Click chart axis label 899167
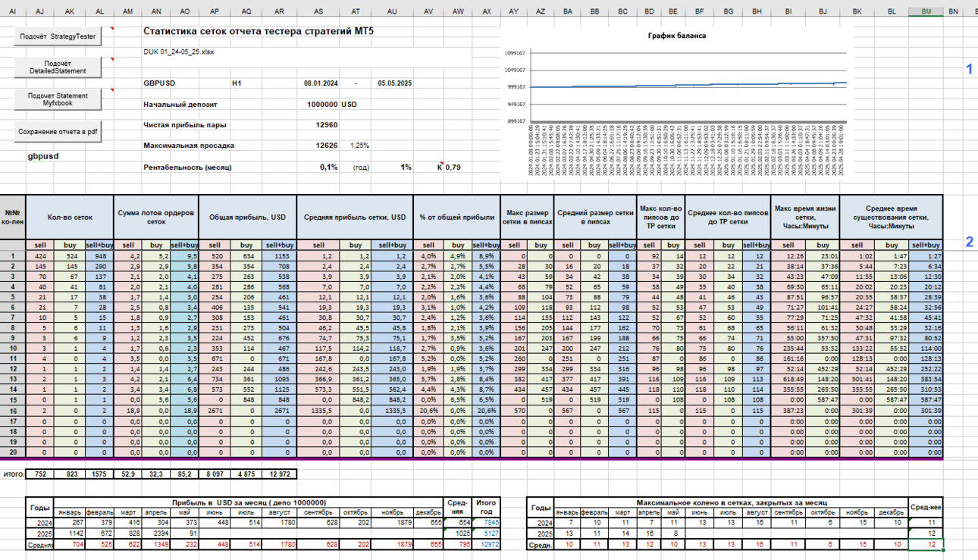This screenshot has width=978, height=560. pyautogui.click(x=516, y=121)
